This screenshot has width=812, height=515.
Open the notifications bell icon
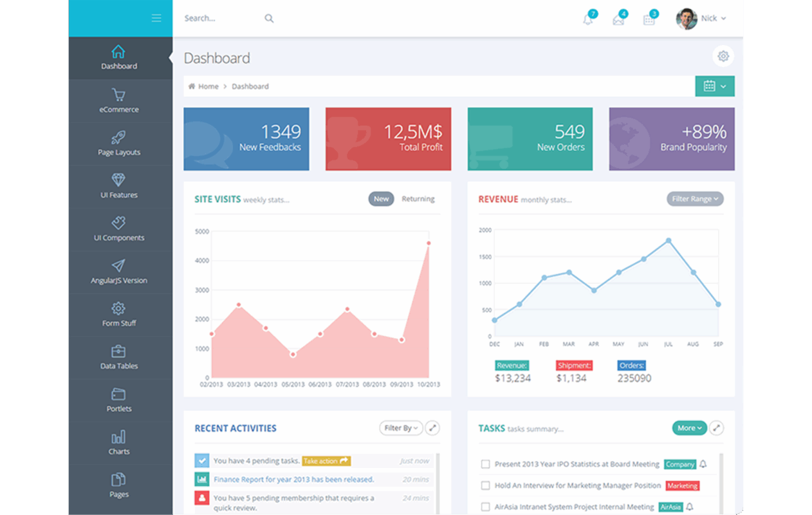(x=587, y=19)
